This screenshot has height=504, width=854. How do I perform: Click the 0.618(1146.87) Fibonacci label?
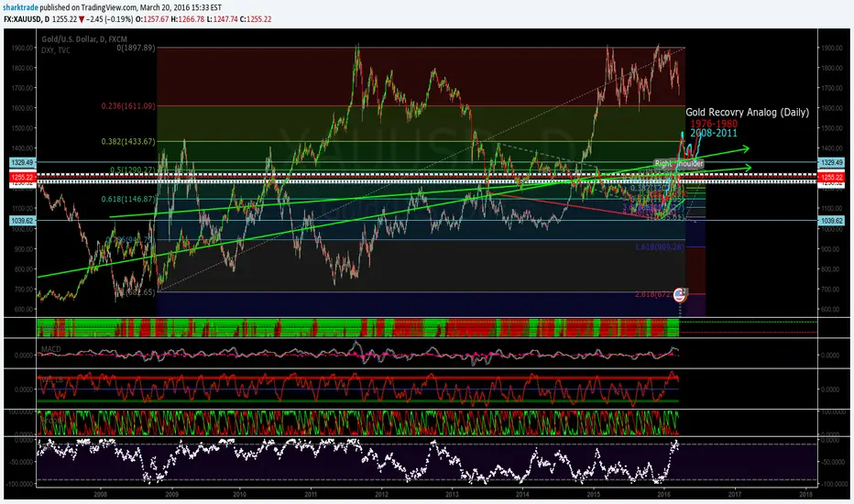click(128, 200)
